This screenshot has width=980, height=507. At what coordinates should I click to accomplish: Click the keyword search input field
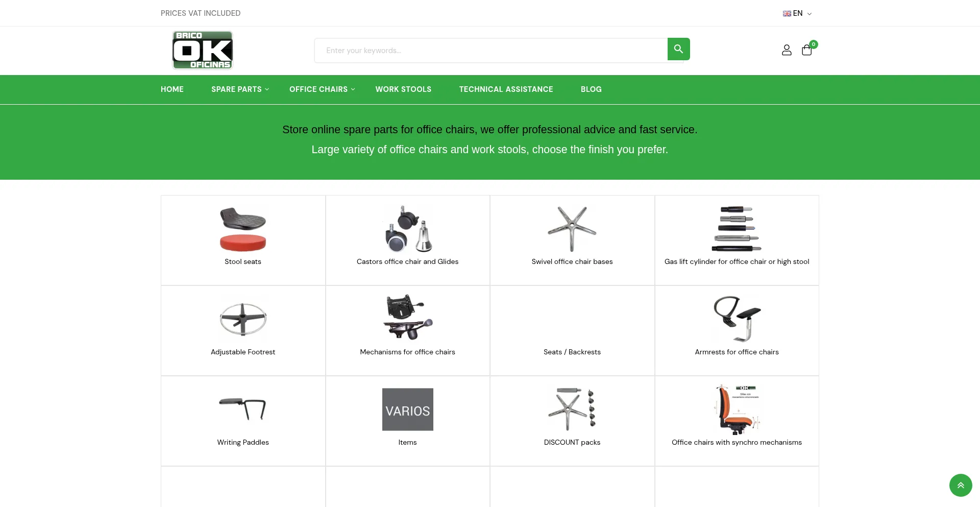click(x=490, y=51)
